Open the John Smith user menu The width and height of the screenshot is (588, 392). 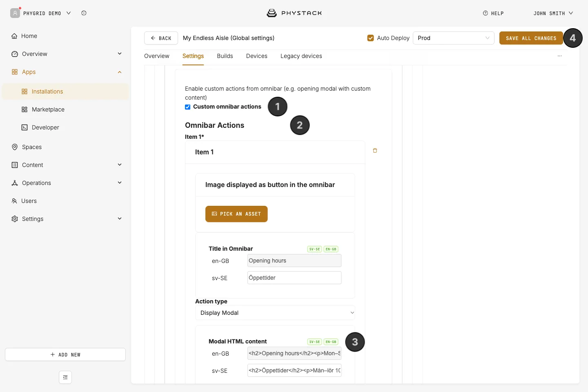(x=553, y=13)
